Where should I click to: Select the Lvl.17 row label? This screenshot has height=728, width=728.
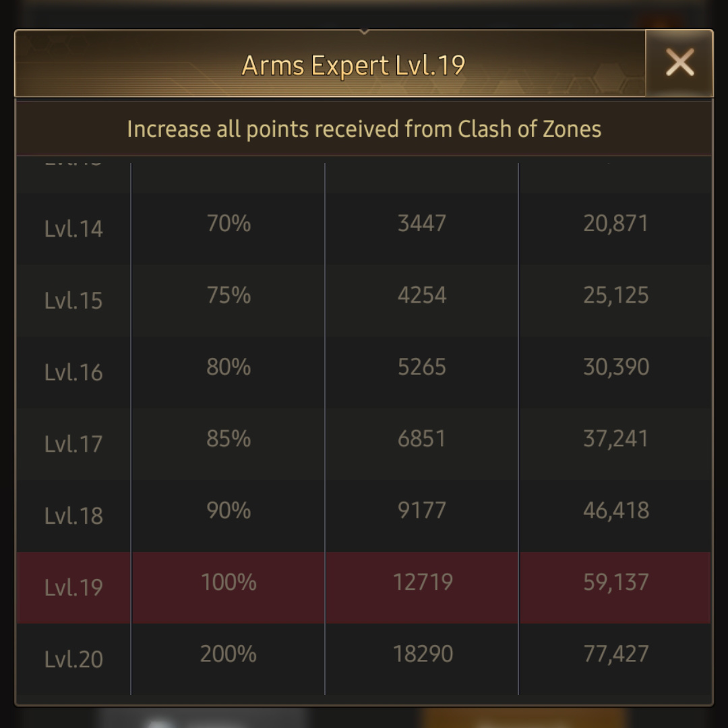click(x=73, y=444)
